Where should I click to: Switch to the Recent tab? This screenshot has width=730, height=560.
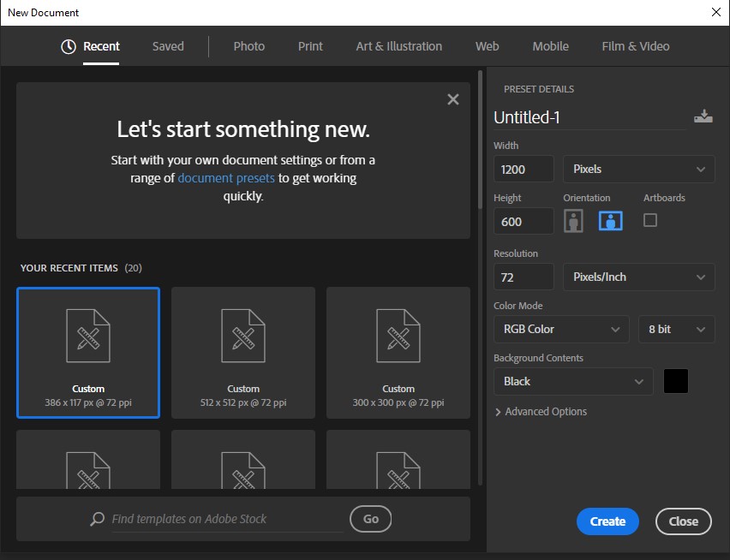point(101,46)
